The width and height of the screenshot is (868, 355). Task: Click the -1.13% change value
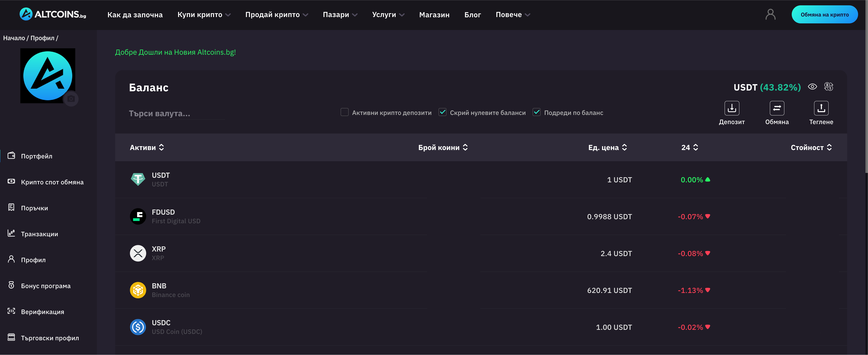pyautogui.click(x=690, y=291)
